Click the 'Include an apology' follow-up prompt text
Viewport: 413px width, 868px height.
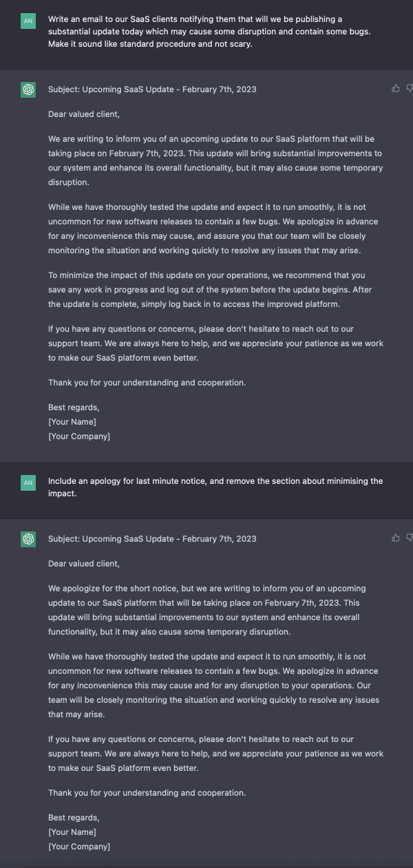coord(215,487)
